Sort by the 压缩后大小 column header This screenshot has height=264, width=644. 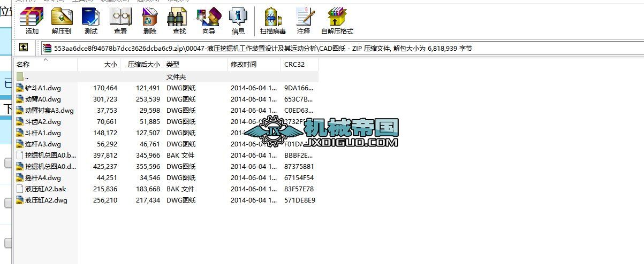pyautogui.click(x=142, y=65)
